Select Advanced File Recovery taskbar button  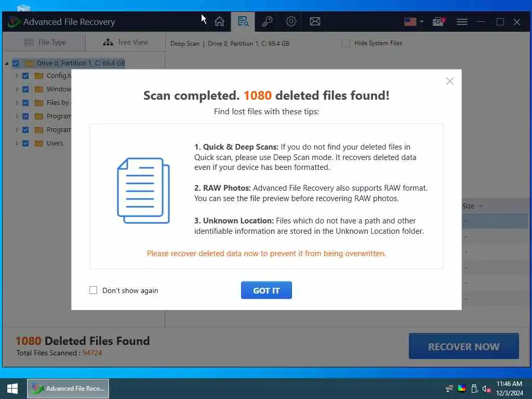68,389
